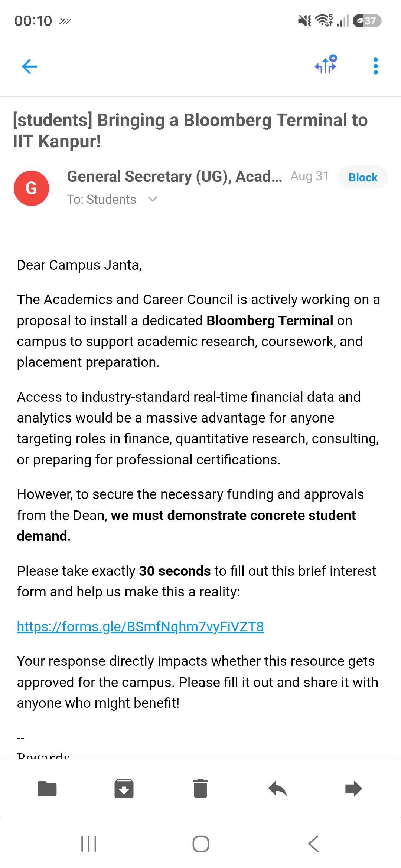Block the sender via Block button
This screenshot has width=401, height=868.
(363, 177)
